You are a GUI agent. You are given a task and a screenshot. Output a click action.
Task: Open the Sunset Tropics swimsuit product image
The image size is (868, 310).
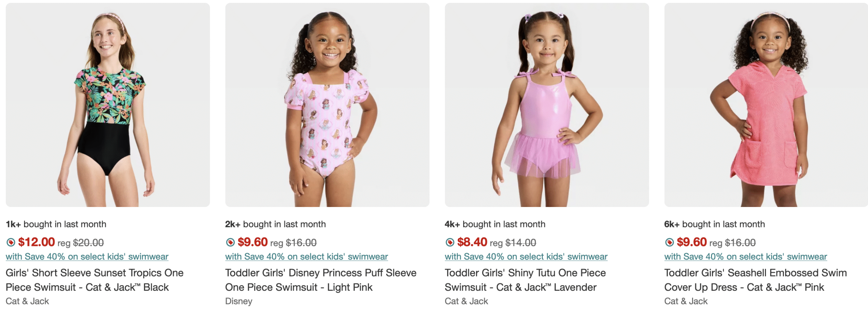108,105
